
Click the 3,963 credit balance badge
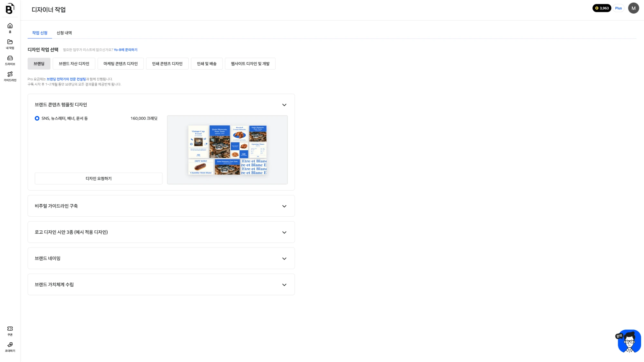click(601, 8)
